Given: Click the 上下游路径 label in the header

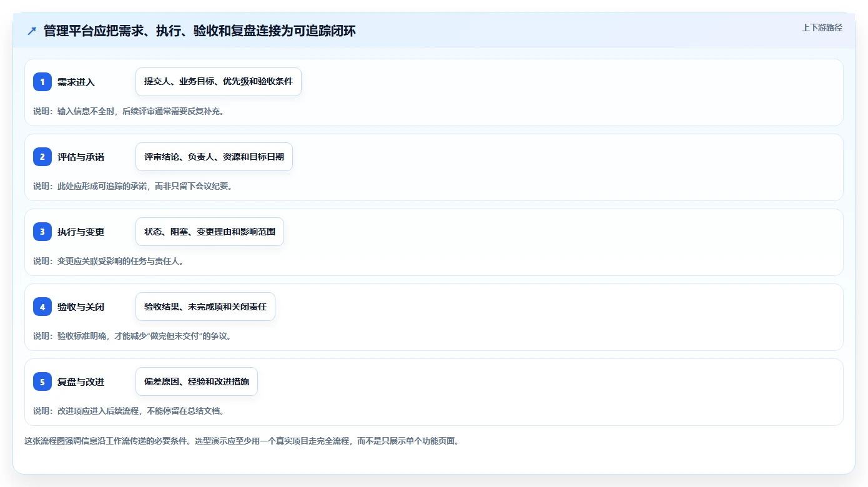Looking at the screenshot, I should coord(822,27).
